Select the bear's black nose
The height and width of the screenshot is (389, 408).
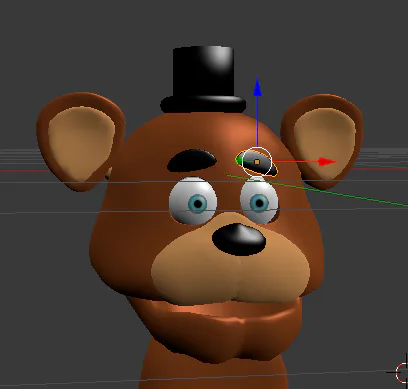click(x=239, y=239)
